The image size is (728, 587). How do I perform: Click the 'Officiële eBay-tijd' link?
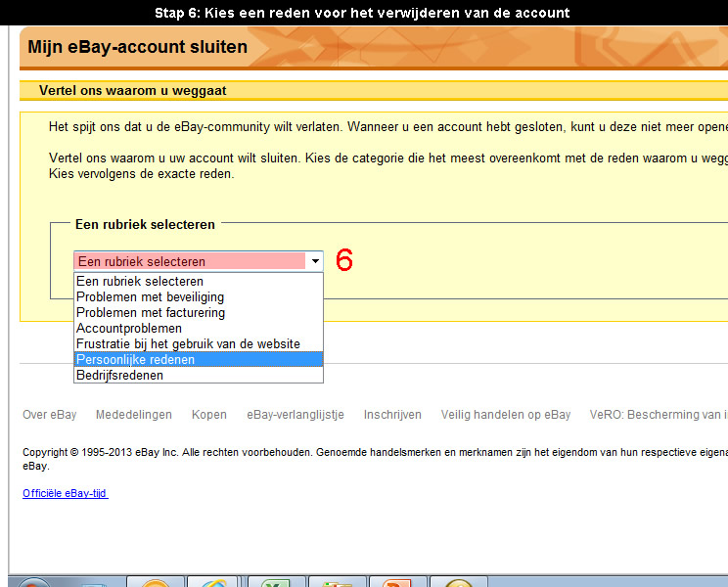click(x=65, y=493)
